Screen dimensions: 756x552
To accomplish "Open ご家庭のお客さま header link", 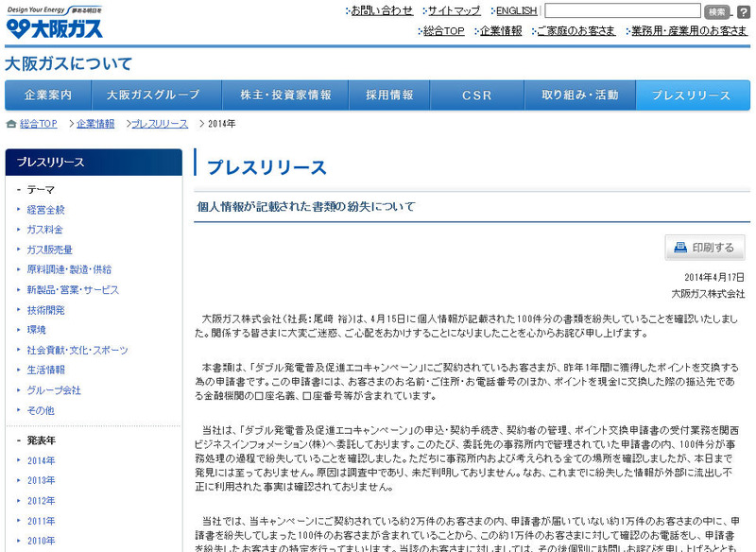I will pyautogui.click(x=575, y=30).
